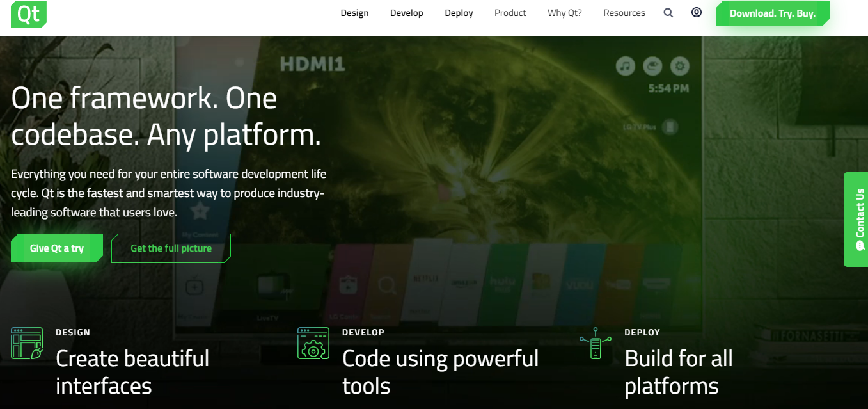The width and height of the screenshot is (868, 409).
Task: Open the Develop menu
Action: pos(407,13)
